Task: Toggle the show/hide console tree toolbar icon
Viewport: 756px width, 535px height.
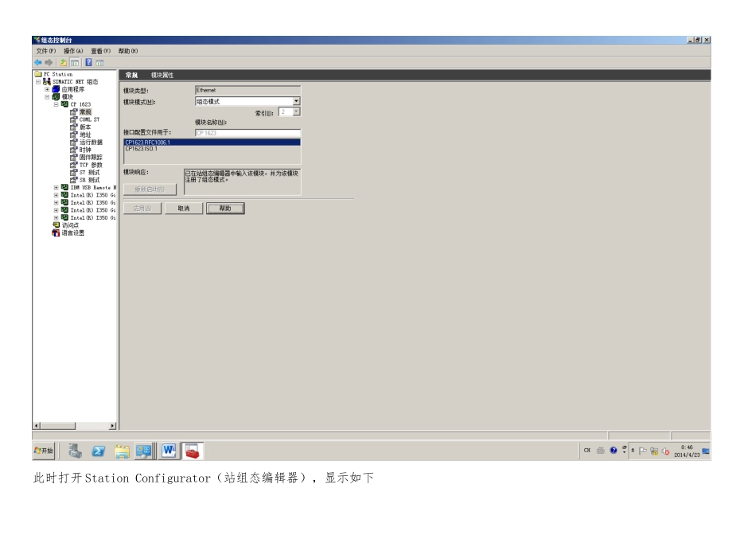Action: coord(75,63)
